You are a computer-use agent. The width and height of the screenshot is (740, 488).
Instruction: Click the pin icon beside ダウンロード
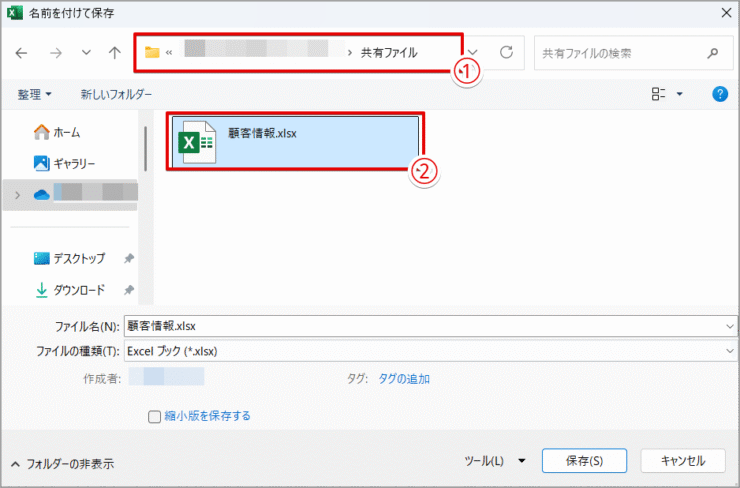pos(129,290)
